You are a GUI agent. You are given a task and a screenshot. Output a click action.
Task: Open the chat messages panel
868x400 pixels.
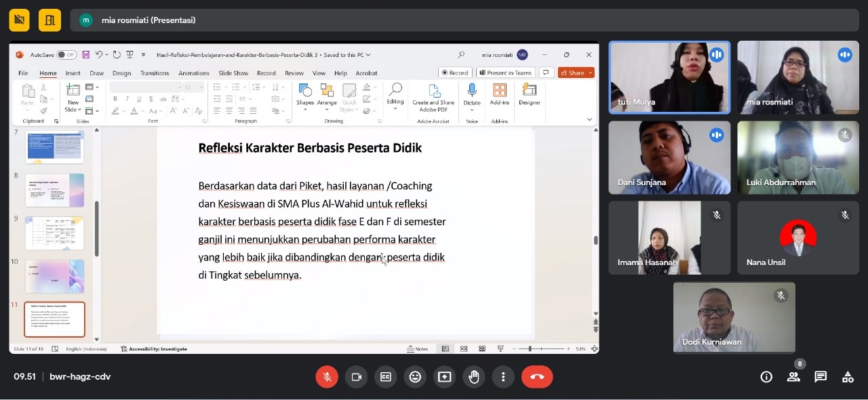(821, 377)
